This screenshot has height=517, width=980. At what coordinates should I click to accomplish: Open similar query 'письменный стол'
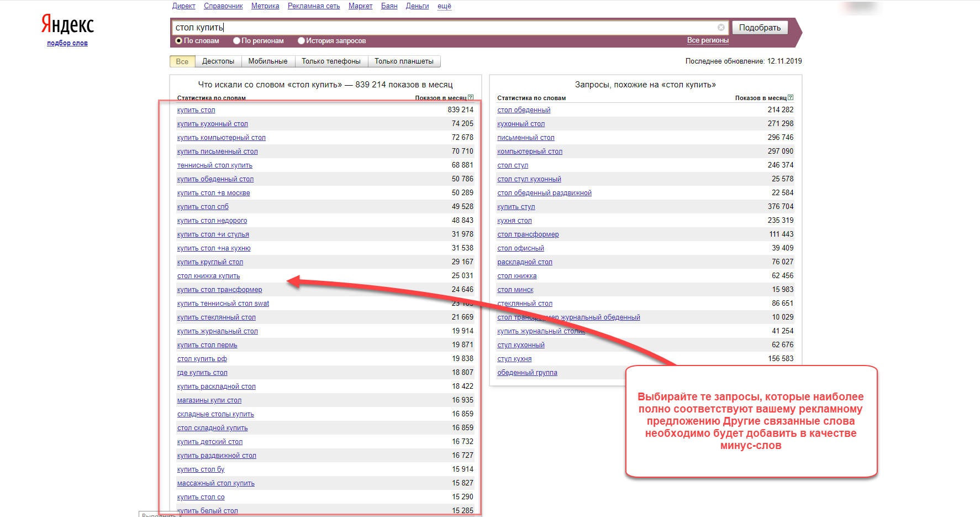tap(526, 138)
